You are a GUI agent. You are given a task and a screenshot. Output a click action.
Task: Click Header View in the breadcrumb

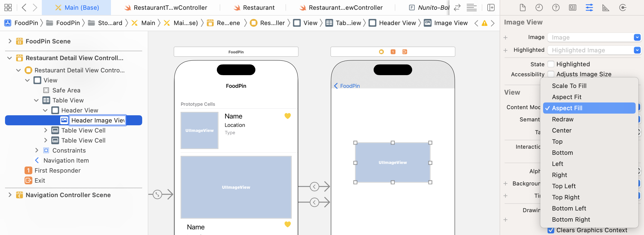coord(393,23)
